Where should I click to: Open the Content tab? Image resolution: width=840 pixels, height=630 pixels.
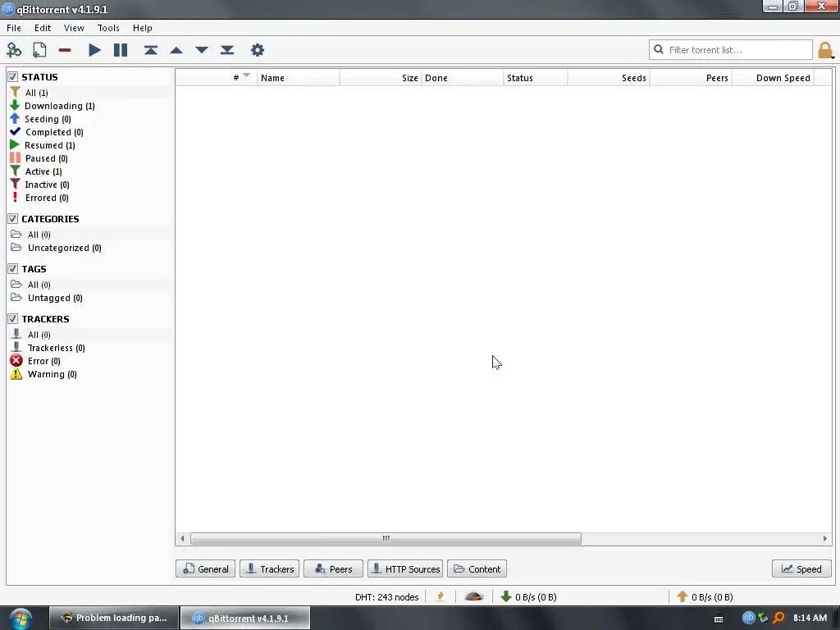tap(477, 568)
